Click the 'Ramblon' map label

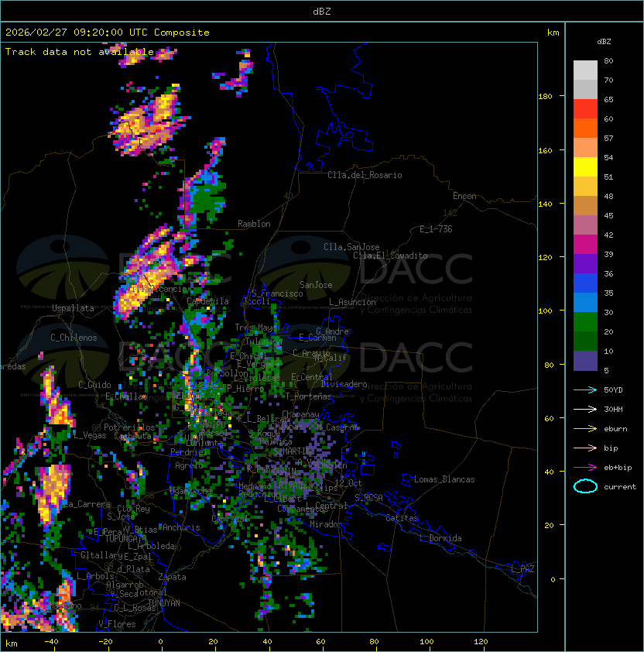254,224
